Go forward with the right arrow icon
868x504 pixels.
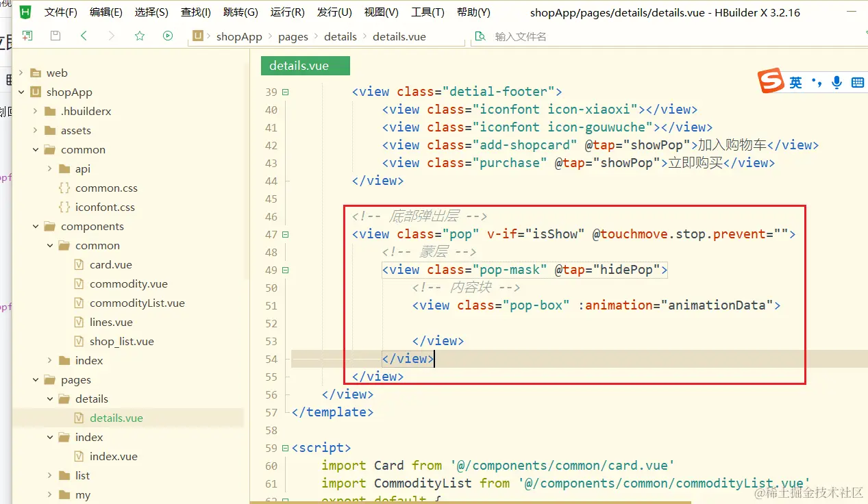point(112,36)
